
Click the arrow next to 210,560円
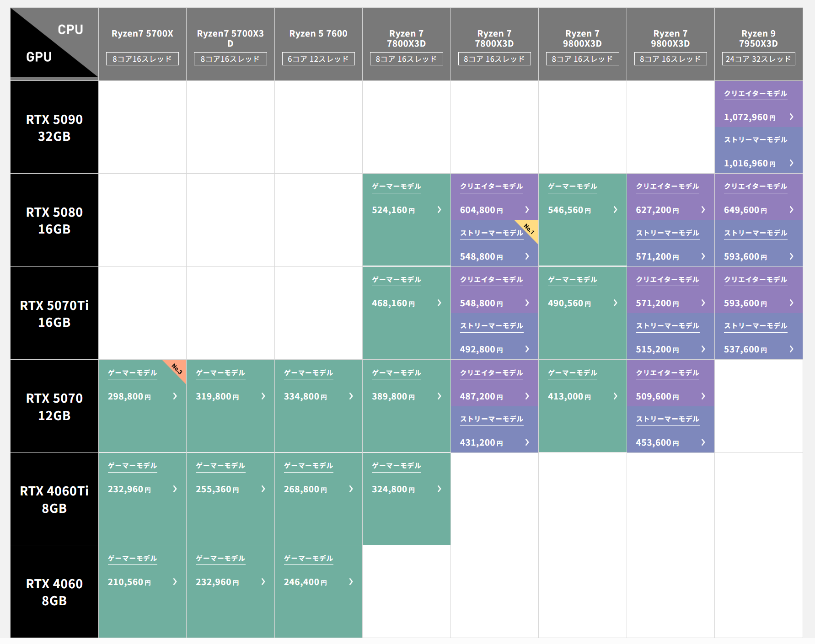[175, 582]
